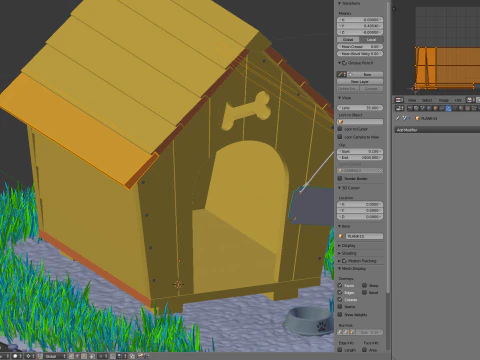
Task: Open the Image menu in UV editor
Action: [x=444, y=100]
